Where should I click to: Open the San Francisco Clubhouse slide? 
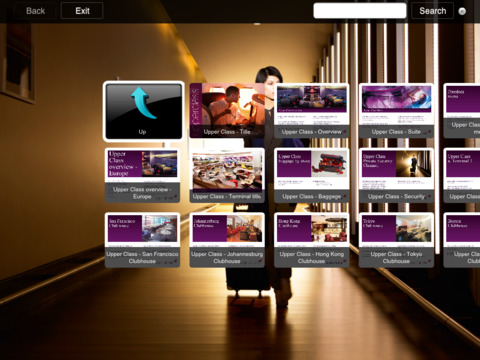tap(142, 240)
